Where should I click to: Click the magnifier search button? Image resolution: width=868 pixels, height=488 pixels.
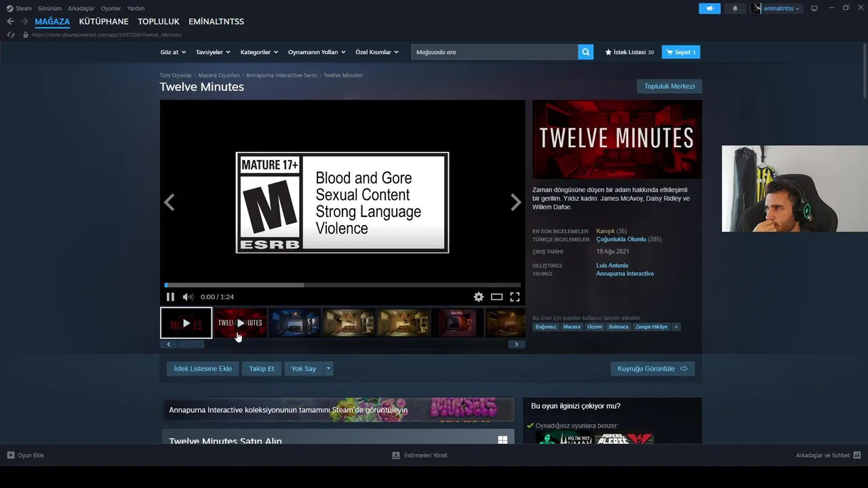coord(585,52)
